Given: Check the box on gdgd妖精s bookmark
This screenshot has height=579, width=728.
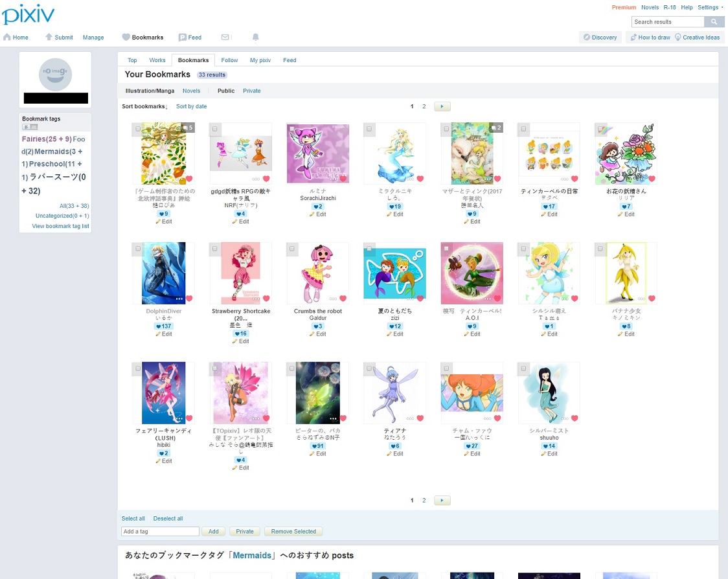Looking at the screenshot, I should click(214, 129).
